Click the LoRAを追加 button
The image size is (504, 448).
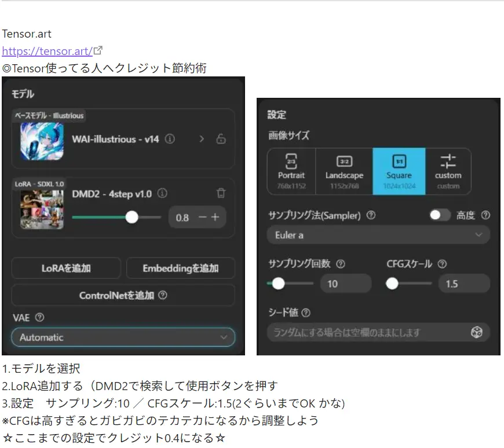(x=66, y=268)
